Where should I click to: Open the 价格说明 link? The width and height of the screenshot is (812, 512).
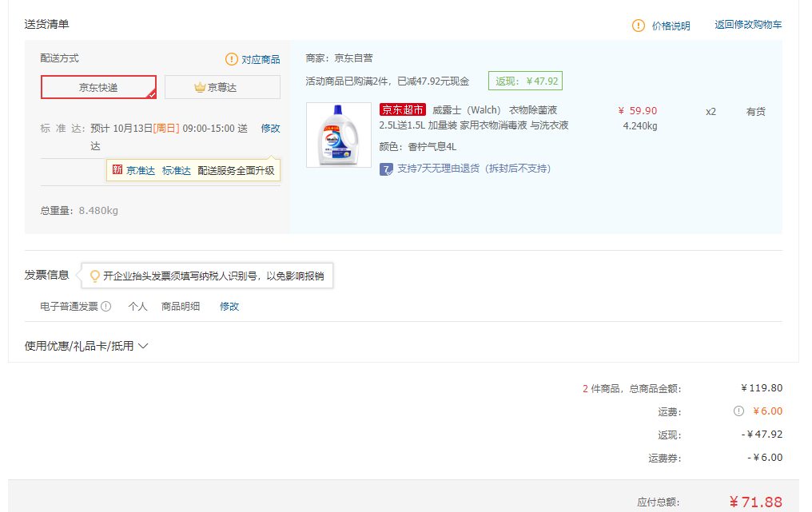click(671, 26)
